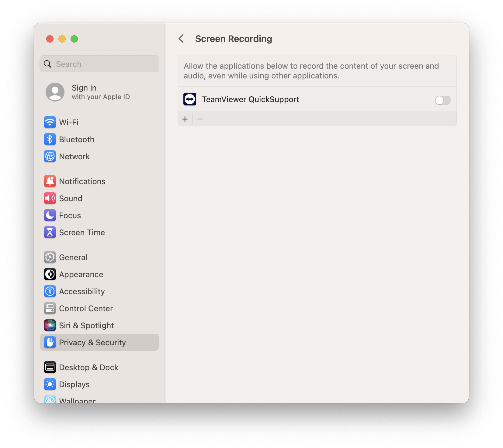Open Network settings
Image resolution: width=503 pixels, height=448 pixels.
75,157
